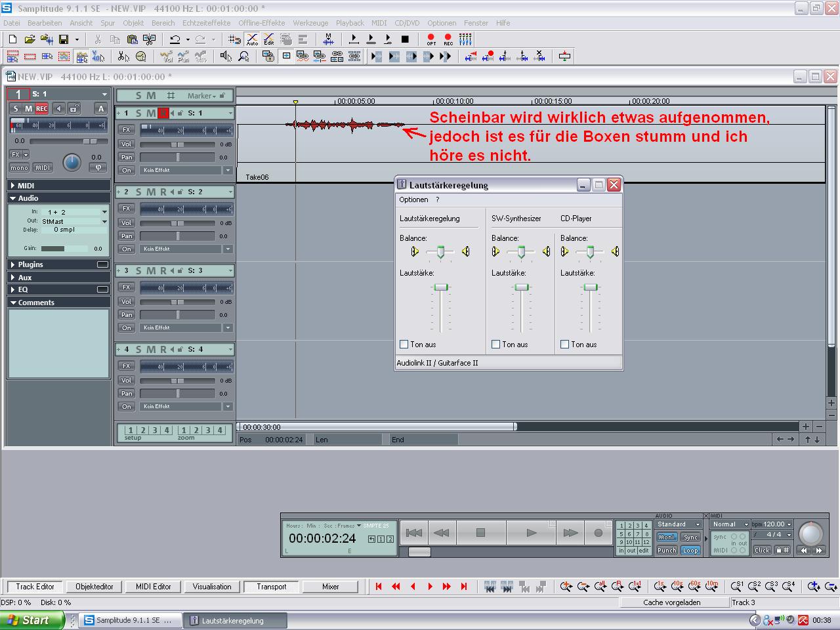Select the scissors cut-mode mouse tool
Viewport: 840px width, 630px height.
click(x=123, y=56)
